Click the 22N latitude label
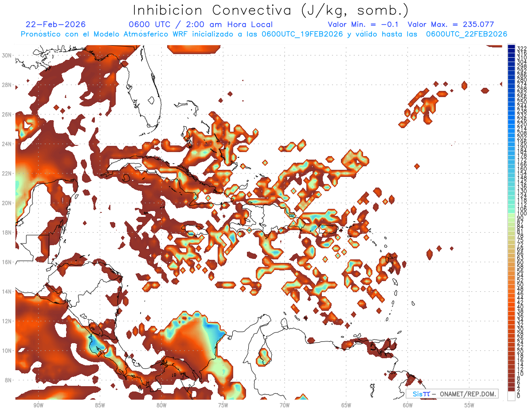The image size is (532, 411). pyautogui.click(x=7, y=173)
